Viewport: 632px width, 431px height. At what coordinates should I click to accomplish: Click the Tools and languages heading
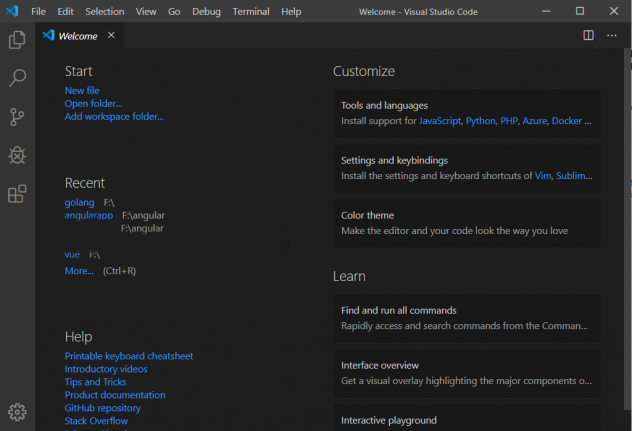click(x=384, y=106)
